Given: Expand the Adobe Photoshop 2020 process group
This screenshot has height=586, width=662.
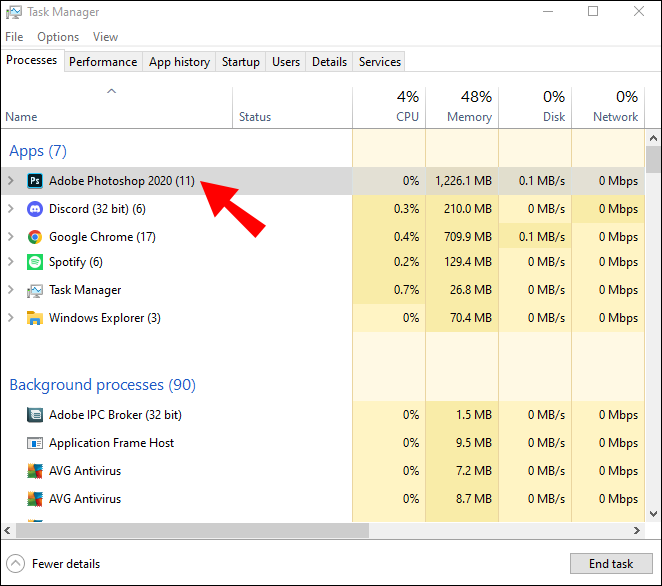Looking at the screenshot, I should [11, 181].
